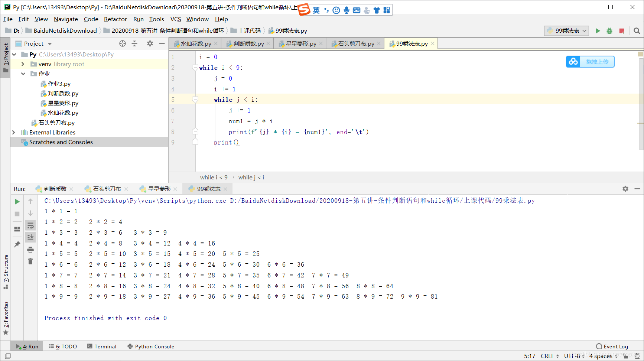Click Baidu 拖拽上传 upload button
The image size is (644, 361).
[590, 62]
